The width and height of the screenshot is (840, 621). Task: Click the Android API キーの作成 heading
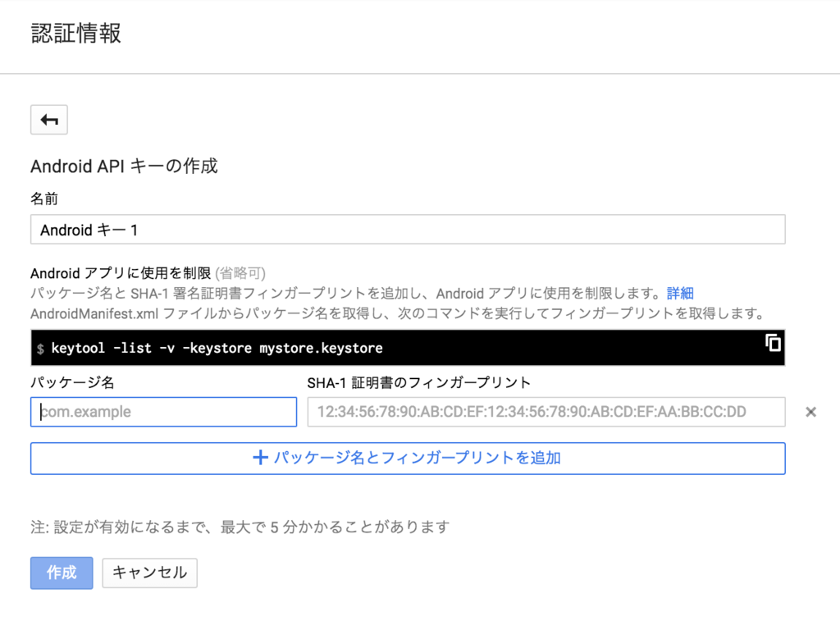click(124, 167)
